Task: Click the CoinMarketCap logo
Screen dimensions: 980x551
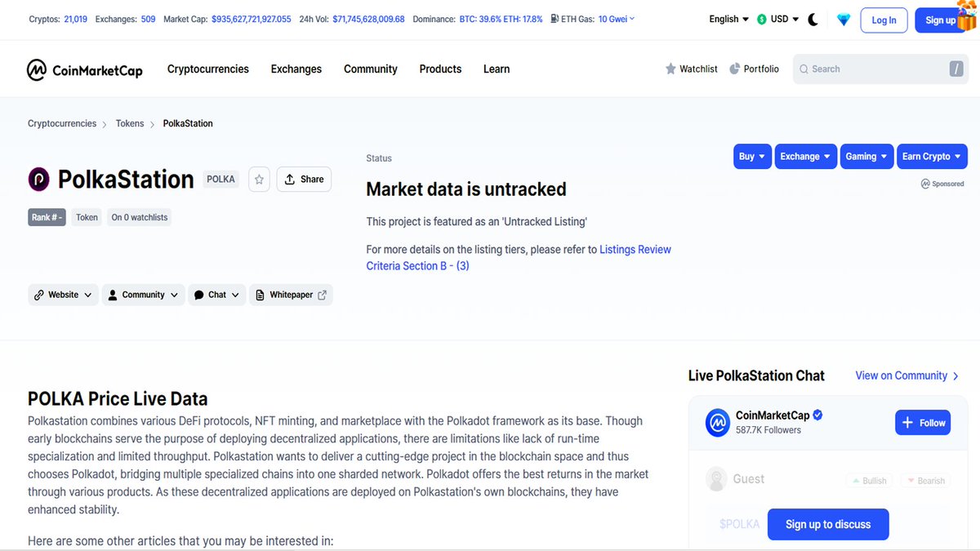Action: point(84,69)
